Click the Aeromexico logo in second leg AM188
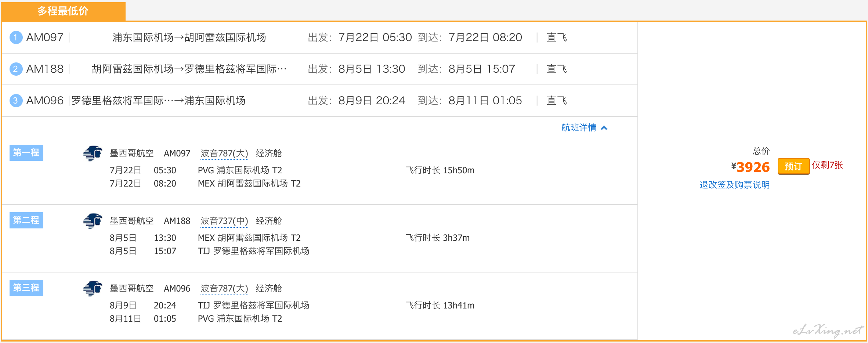Screen dimensions: 868x343 click(x=93, y=221)
